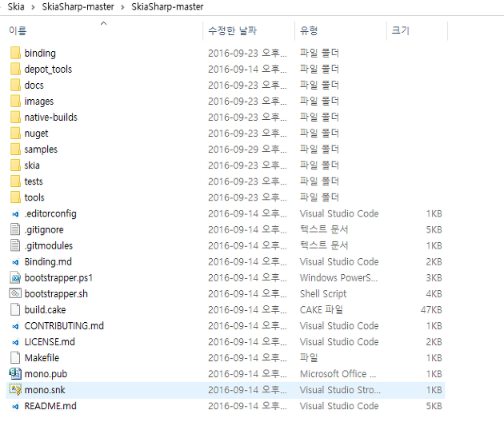
Task: Click the nuget folder icon
Action: (15, 133)
